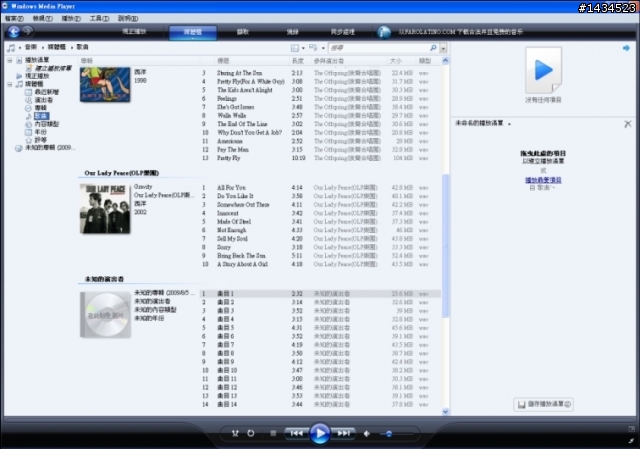This screenshot has width=640, height=449.
Task: Click the music note icon in breadcrumb
Action: coord(11,48)
